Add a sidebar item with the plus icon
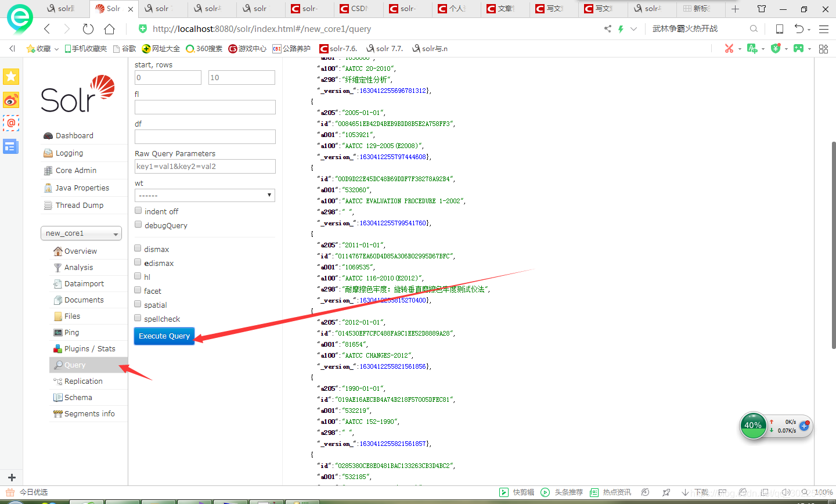836x504 pixels. pos(12,477)
